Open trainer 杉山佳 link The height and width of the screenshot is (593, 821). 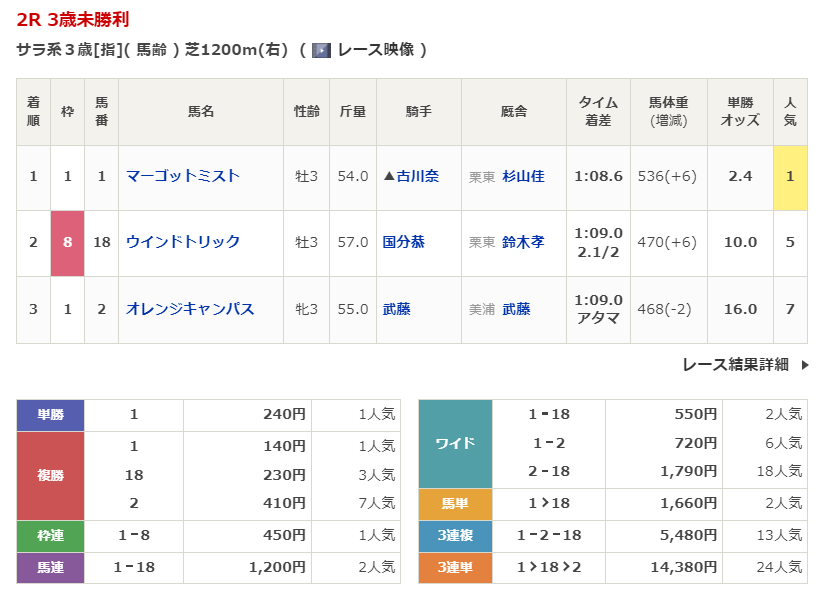(x=523, y=176)
